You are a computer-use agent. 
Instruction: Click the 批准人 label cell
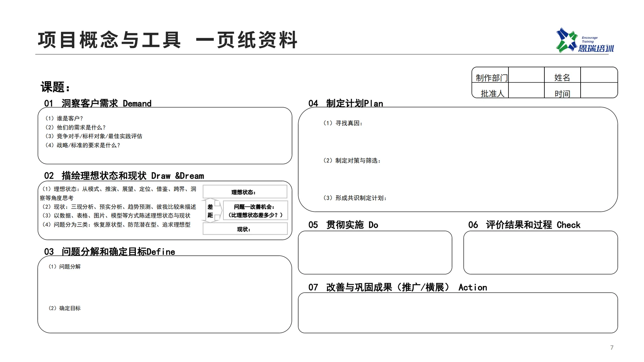coord(490,90)
